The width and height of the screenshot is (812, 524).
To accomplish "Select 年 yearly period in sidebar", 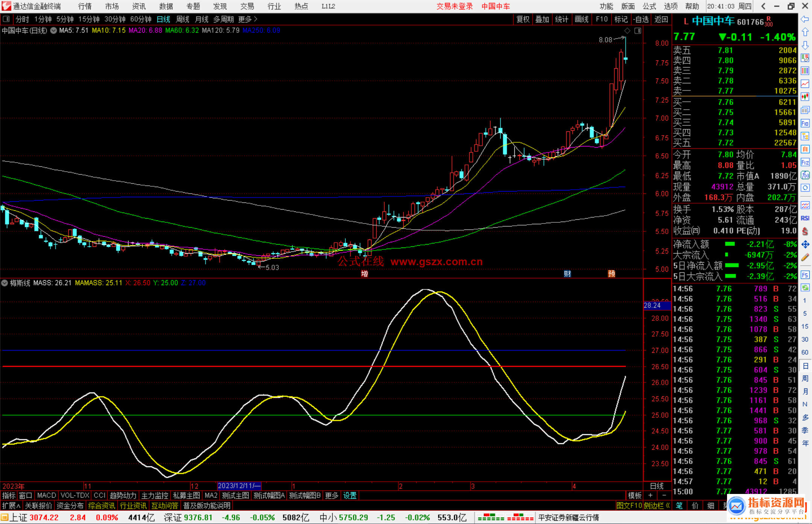I will coord(805,443).
